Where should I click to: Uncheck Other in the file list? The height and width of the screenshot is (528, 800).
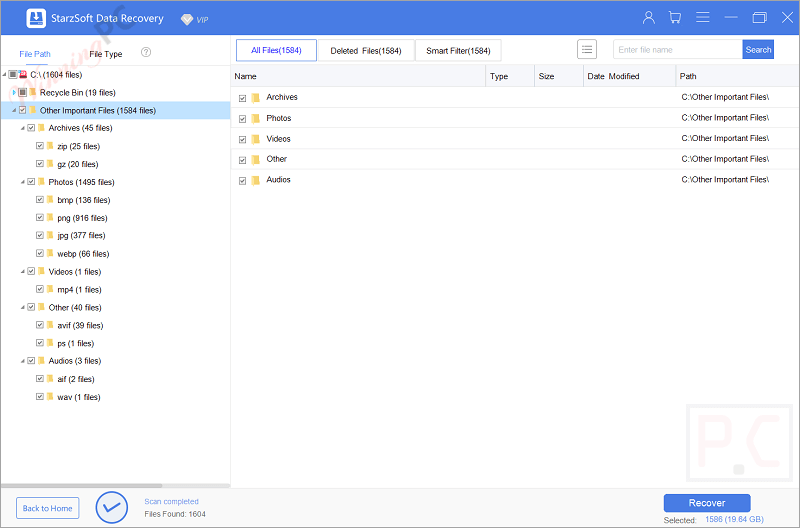[x=242, y=160]
